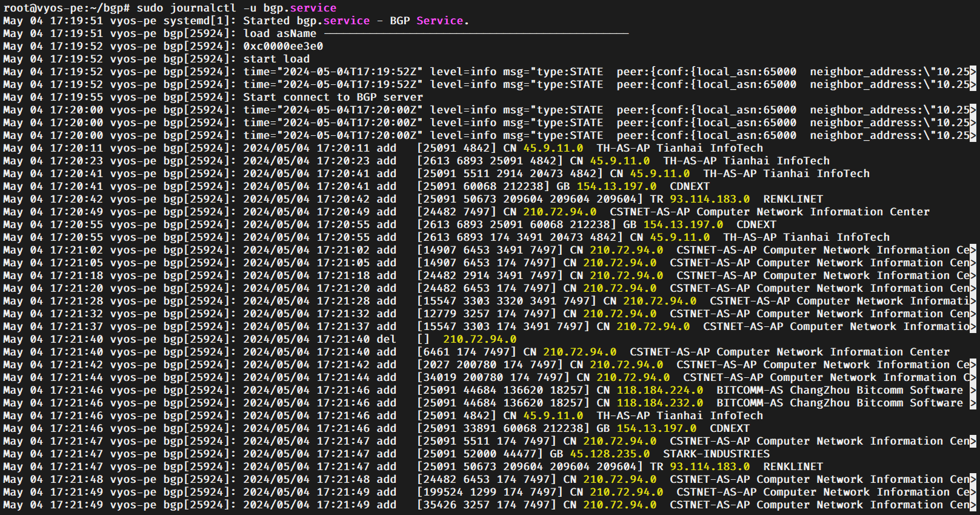Select AS path [2613 6893 25091 4842]

click(x=490, y=161)
